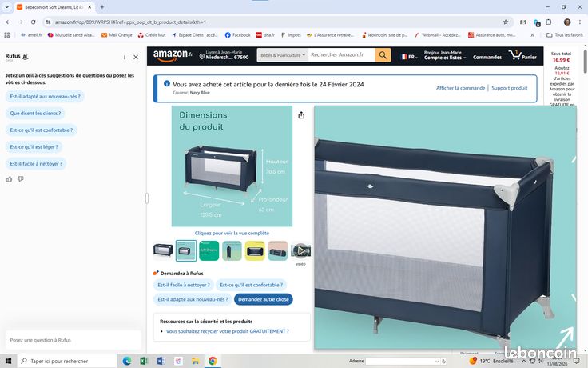Reload the page with the refresh icon
The height and width of the screenshot is (368, 588).
point(33,22)
